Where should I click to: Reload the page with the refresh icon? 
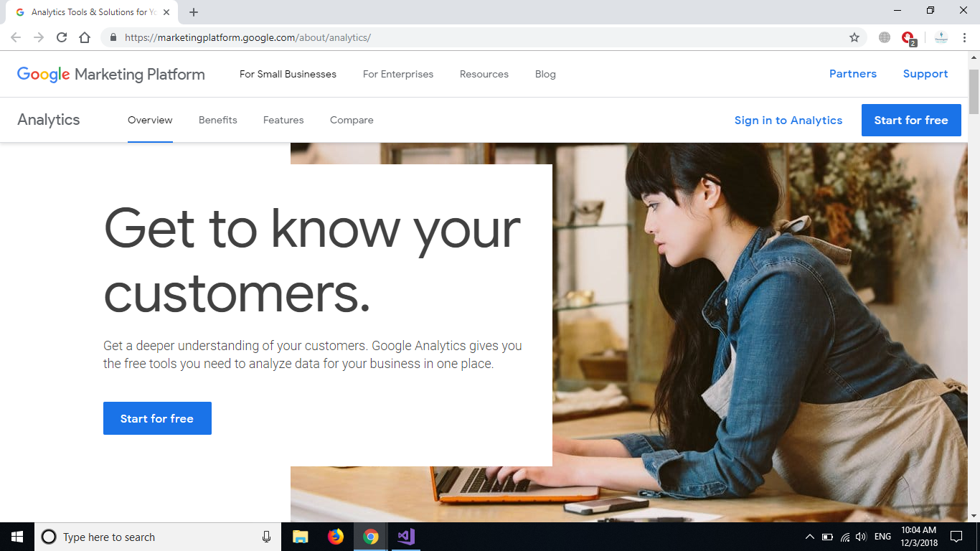coord(62,37)
